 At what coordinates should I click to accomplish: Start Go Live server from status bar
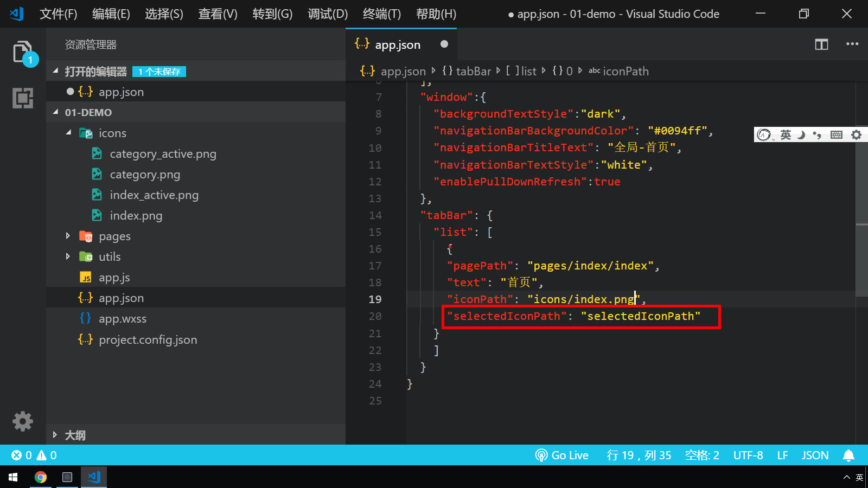(x=562, y=455)
